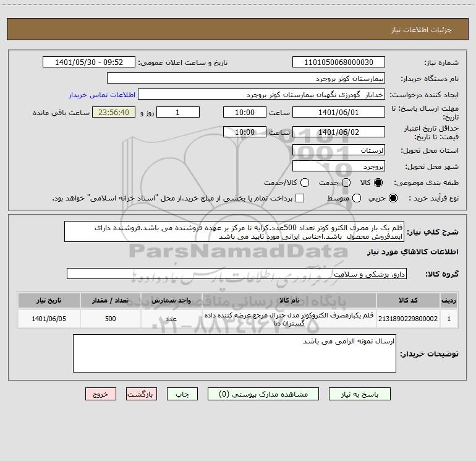The width and height of the screenshot is (476, 461).
Task: Click the توضیحات خریدار text box
Action: pyautogui.click(x=235, y=353)
